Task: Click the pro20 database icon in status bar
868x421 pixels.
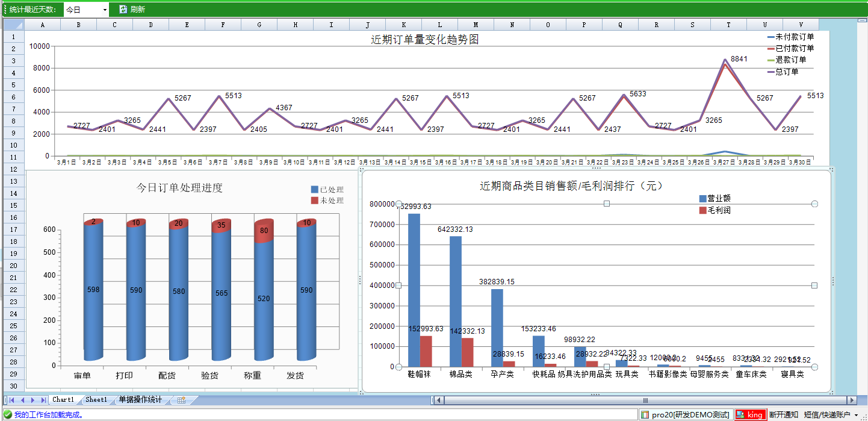Action: tap(645, 414)
